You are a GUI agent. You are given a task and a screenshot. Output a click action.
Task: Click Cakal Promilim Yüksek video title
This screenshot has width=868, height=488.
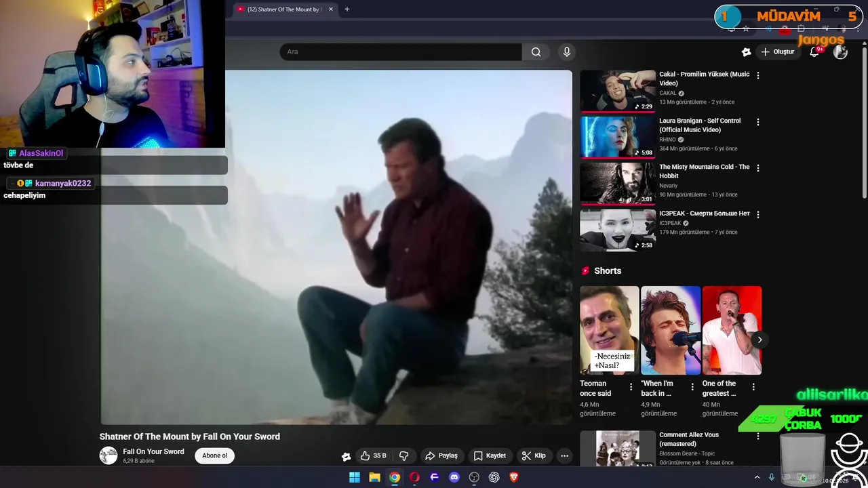coord(705,79)
